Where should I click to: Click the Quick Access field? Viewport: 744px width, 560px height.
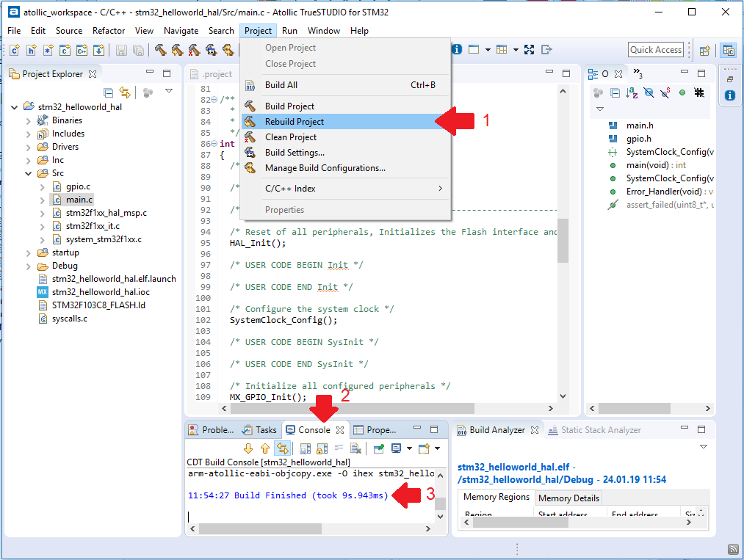click(x=655, y=49)
